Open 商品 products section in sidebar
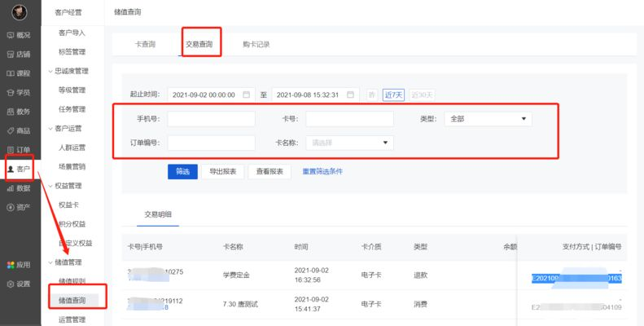 pos(19,130)
